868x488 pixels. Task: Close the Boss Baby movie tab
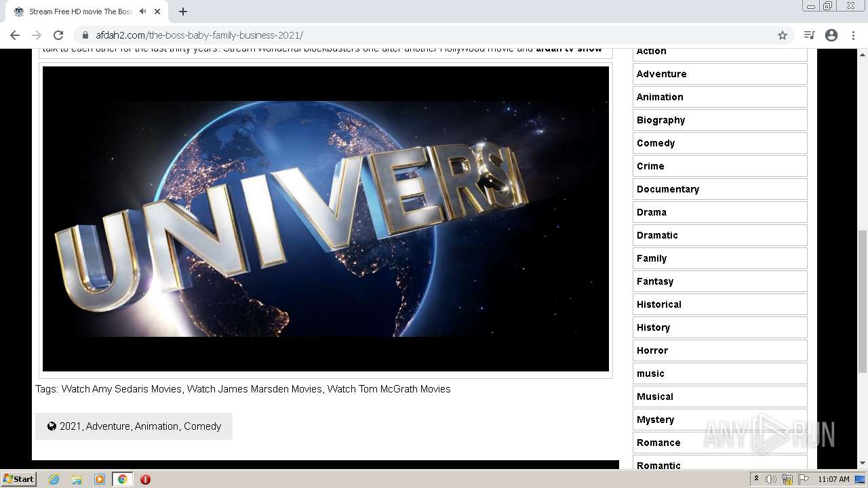157,12
